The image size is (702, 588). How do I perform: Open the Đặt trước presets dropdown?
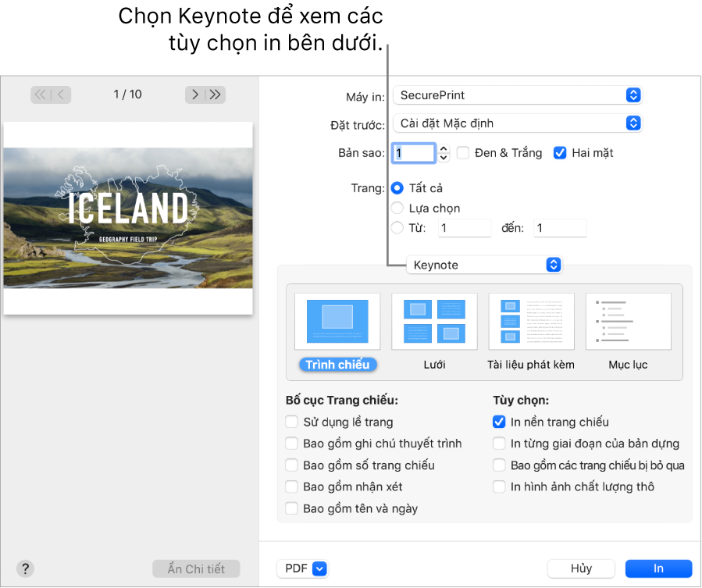[x=518, y=123]
